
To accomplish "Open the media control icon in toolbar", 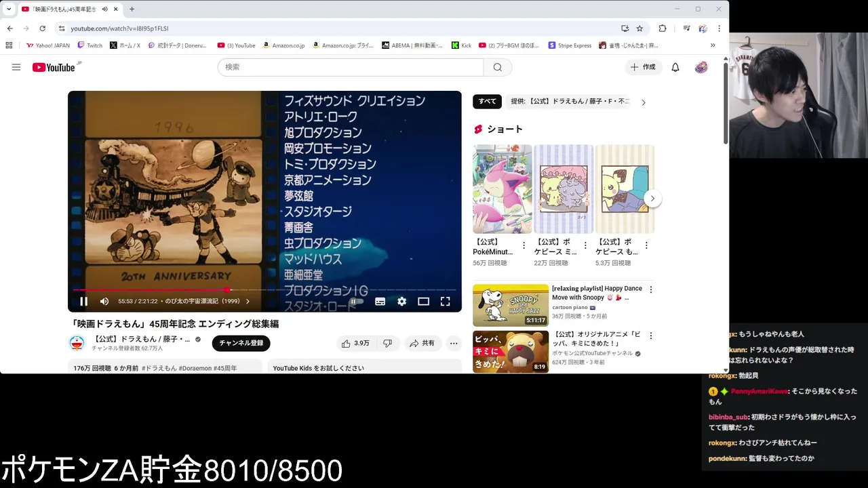I will pos(686,28).
